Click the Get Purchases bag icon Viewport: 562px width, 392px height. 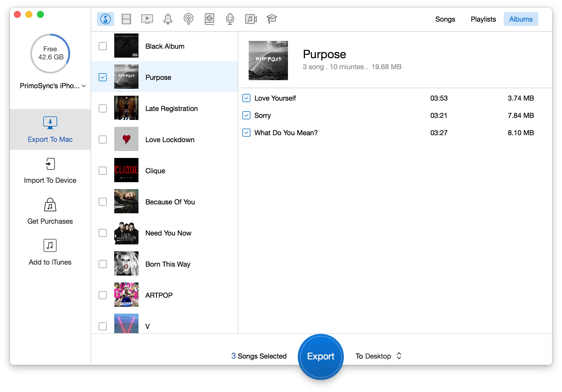pos(50,205)
